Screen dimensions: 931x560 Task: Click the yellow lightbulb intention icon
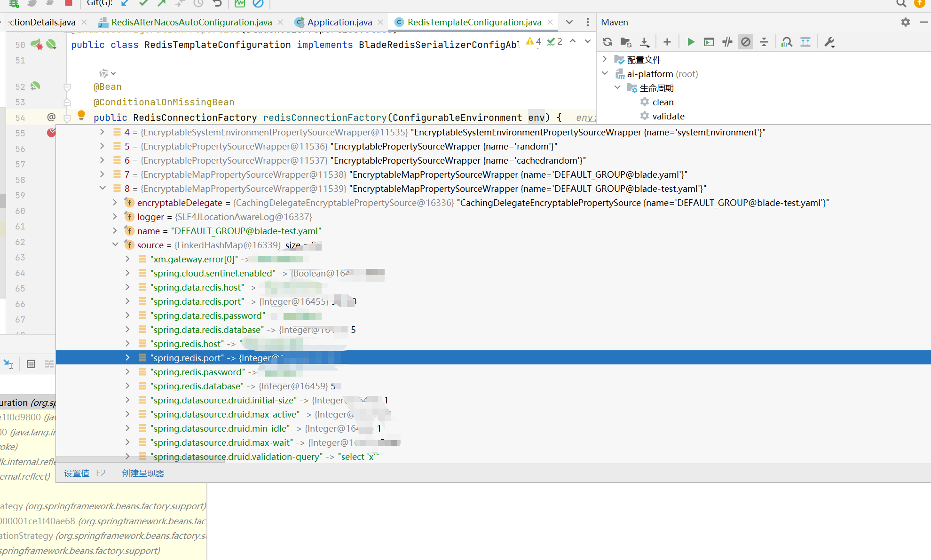click(x=81, y=115)
